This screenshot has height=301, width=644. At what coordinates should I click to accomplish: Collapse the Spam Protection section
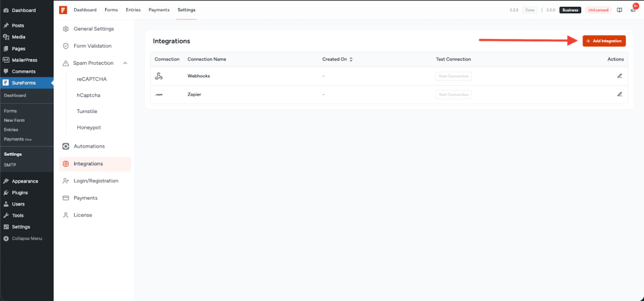click(x=125, y=63)
